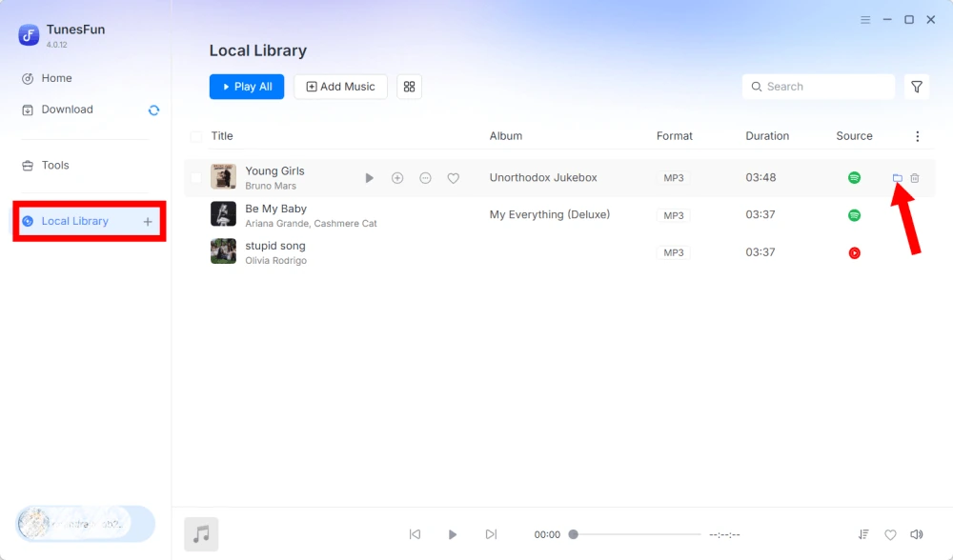Switch to grid view layout icon

[409, 87]
